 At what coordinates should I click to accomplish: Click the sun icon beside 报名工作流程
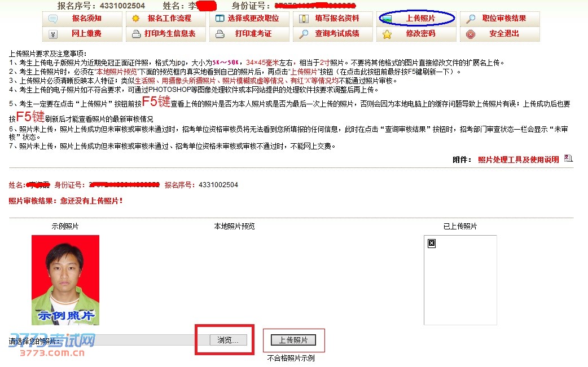click(x=136, y=19)
